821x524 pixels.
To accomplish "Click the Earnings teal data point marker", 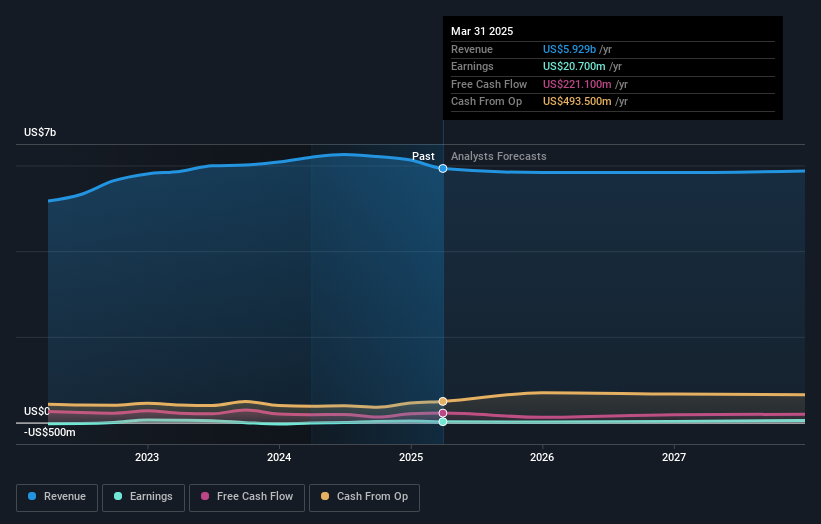I will pos(443,421).
